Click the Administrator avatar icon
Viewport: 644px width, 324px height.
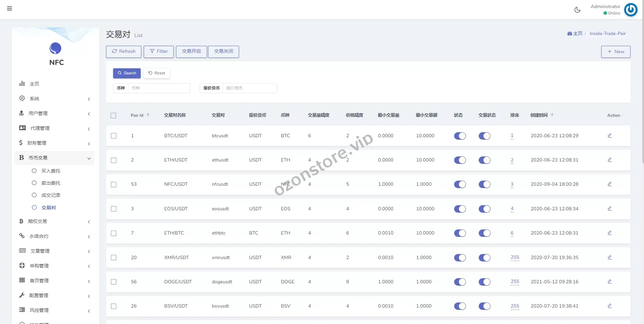[x=631, y=10]
